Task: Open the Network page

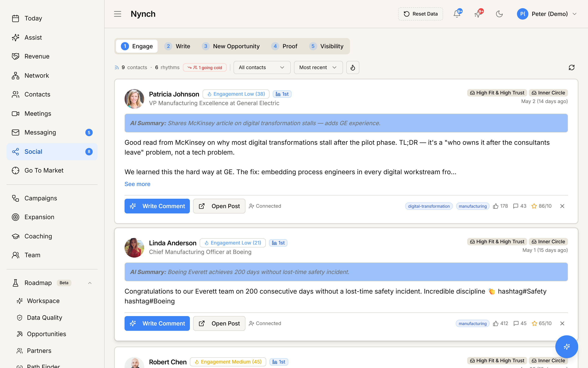Action: pos(52,75)
